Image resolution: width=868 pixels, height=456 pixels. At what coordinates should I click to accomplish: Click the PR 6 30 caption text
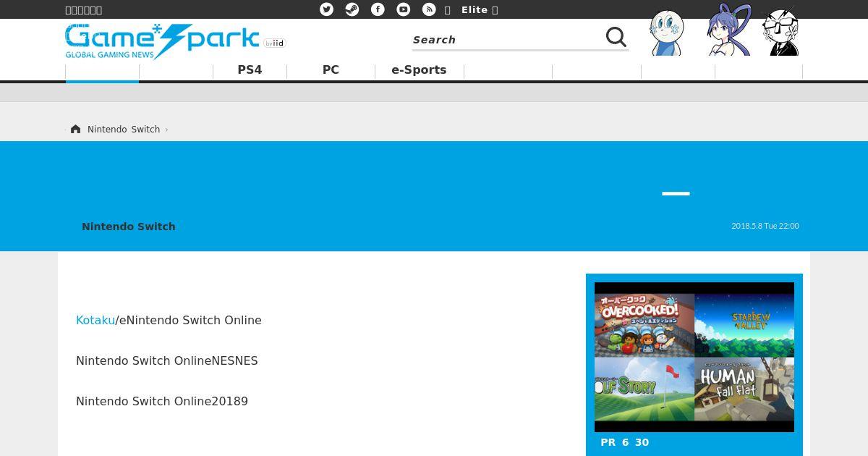click(625, 442)
